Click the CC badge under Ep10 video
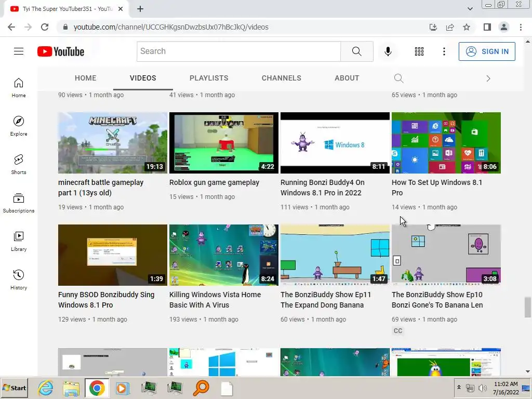The image size is (532, 399). pos(398,331)
